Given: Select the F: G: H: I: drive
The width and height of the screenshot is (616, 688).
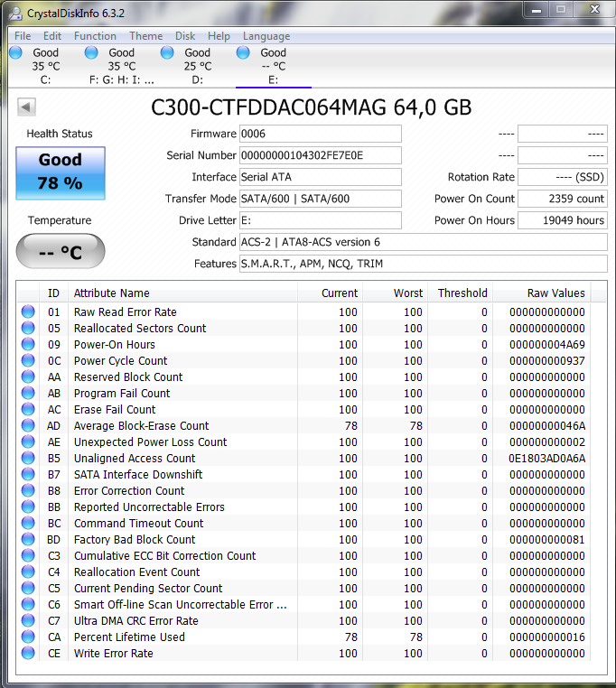Looking at the screenshot, I should pos(122,66).
